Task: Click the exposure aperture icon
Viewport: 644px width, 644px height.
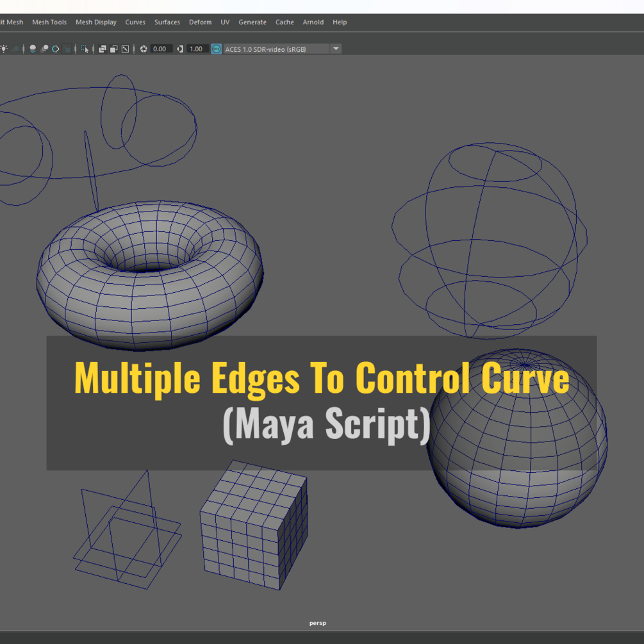Action: (x=144, y=49)
